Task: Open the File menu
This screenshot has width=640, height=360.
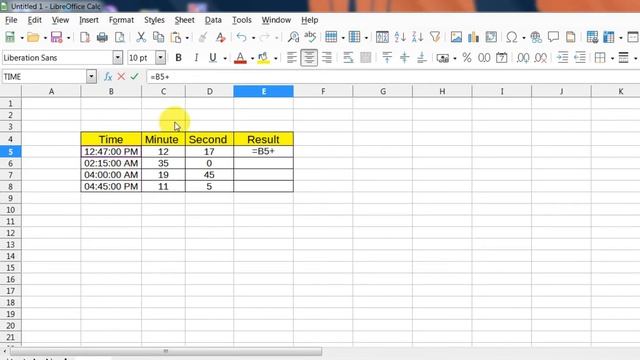Action: [11, 20]
